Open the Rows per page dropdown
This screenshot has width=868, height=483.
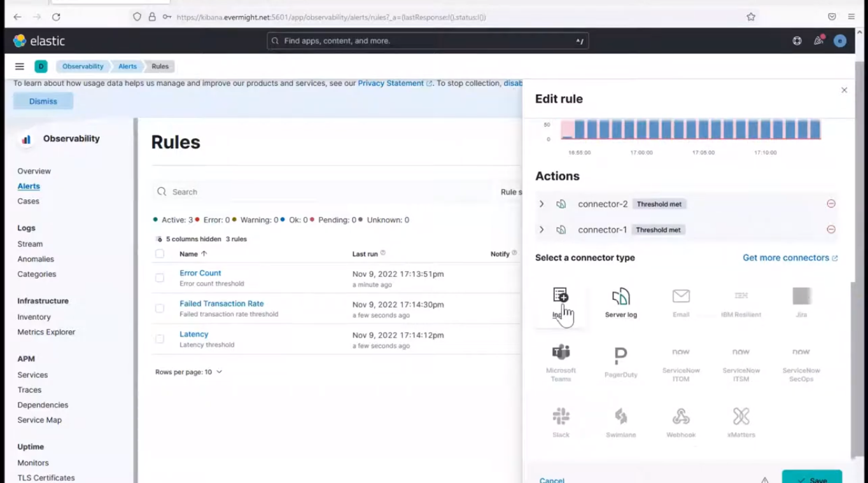(188, 372)
